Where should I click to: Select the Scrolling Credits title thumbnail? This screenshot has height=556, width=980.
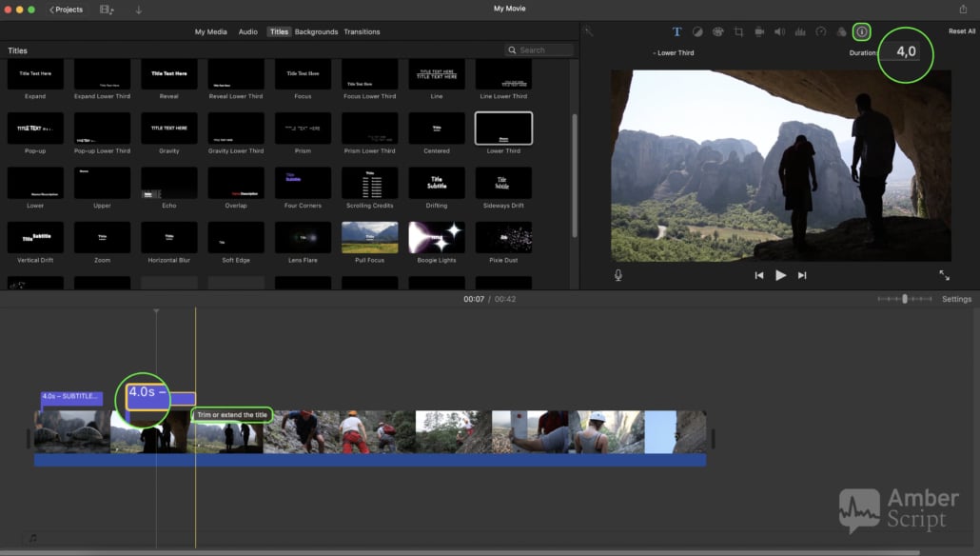tap(369, 183)
